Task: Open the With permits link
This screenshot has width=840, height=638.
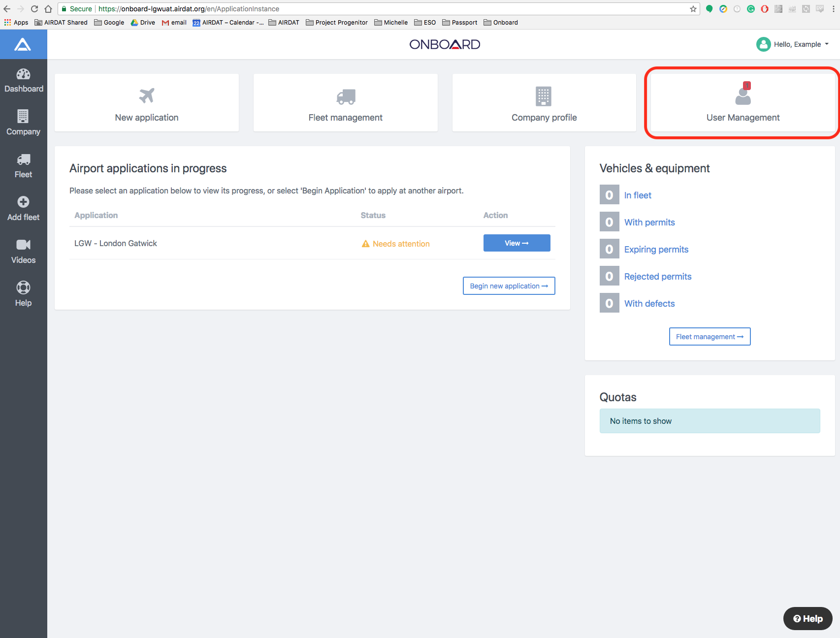Action: click(649, 223)
